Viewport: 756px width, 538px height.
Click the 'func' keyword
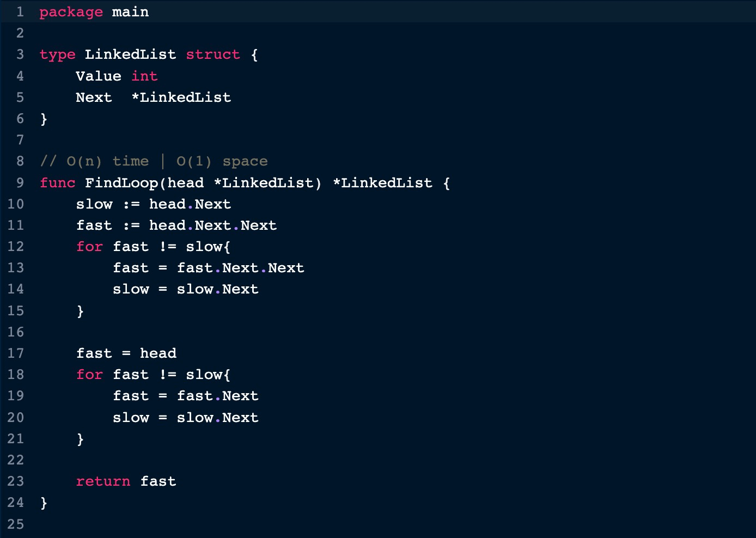tap(57, 182)
